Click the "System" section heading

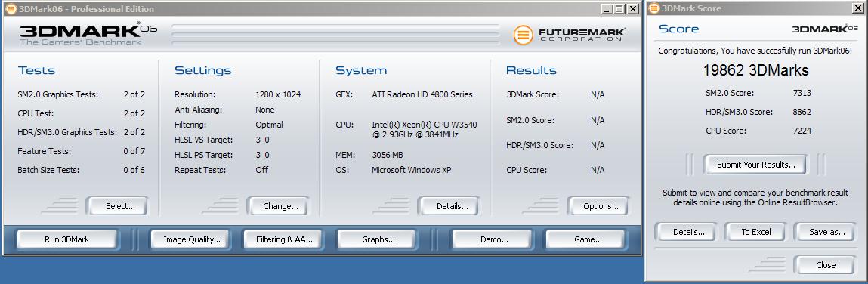point(361,70)
